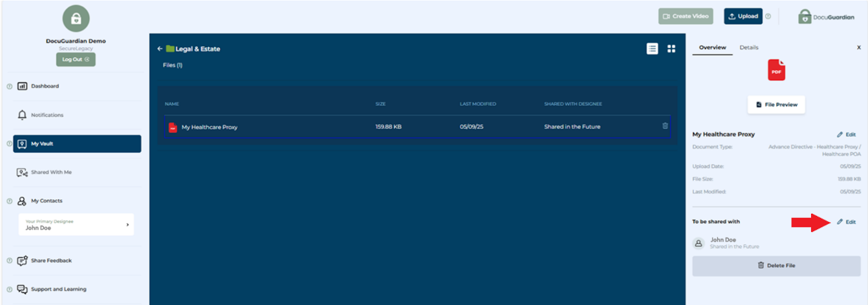Open Share Feedback from the sidebar
Viewport: 868px width, 305px height.
pos(51,261)
